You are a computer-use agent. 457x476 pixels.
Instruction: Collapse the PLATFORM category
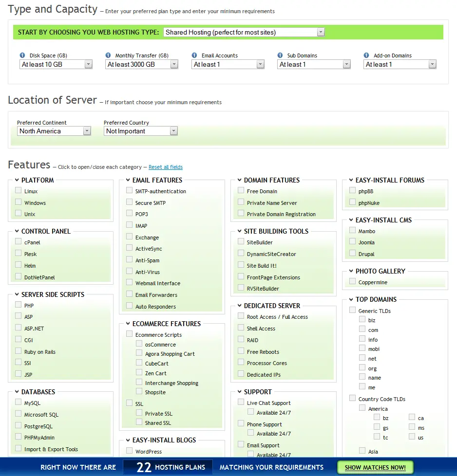tap(17, 180)
